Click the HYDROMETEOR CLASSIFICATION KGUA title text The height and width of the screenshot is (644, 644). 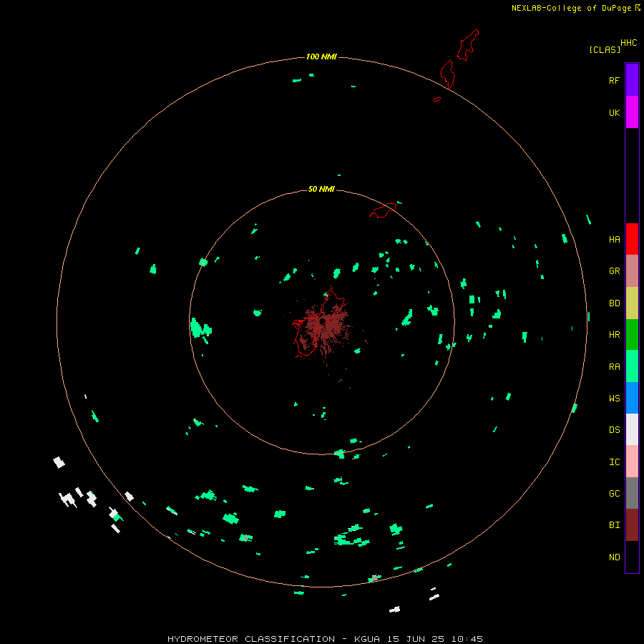click(x=325, y=639)
